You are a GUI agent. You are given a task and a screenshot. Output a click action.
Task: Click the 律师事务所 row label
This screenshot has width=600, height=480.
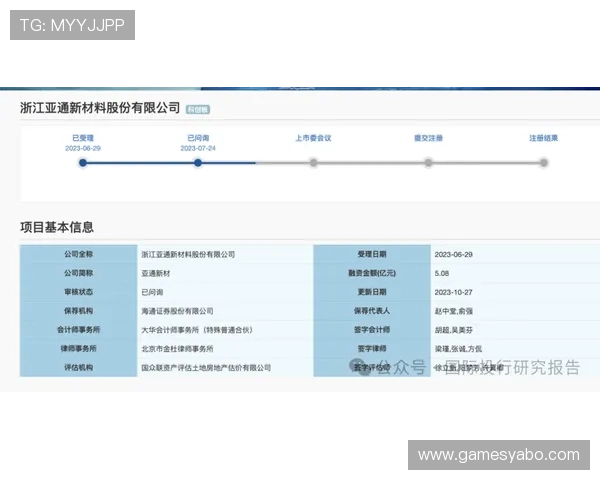click(78, 348)
